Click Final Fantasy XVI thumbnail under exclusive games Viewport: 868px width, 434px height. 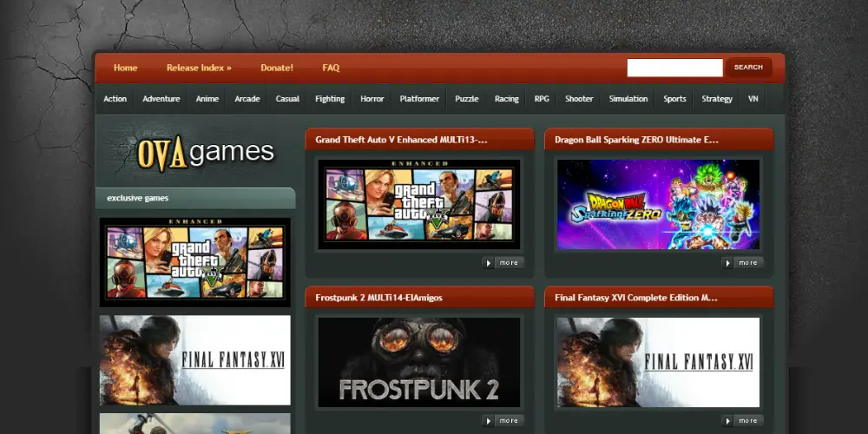194,360
